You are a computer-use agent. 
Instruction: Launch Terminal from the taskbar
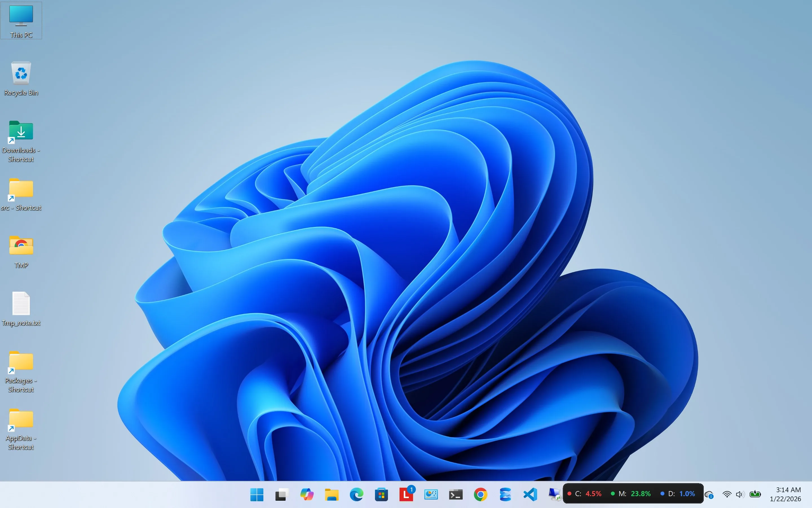coord(456,494)
